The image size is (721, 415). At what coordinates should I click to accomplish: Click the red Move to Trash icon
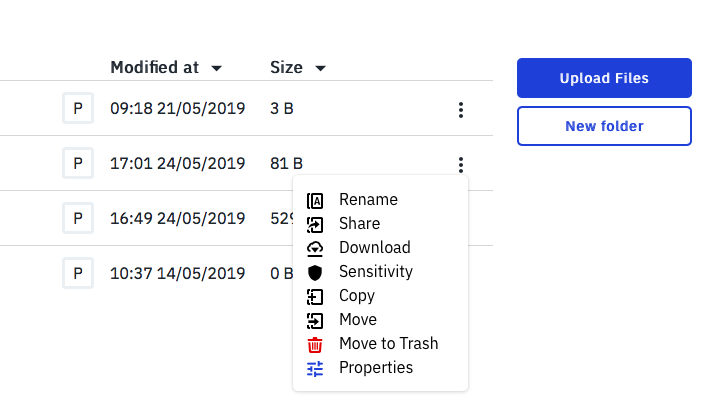tap(315, 345)
